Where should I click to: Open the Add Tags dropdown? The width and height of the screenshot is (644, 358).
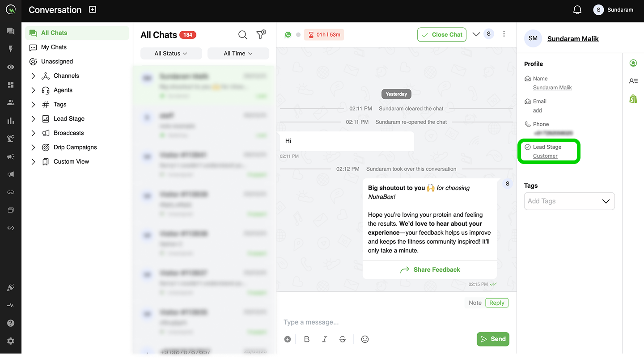(x=569, y=201)
